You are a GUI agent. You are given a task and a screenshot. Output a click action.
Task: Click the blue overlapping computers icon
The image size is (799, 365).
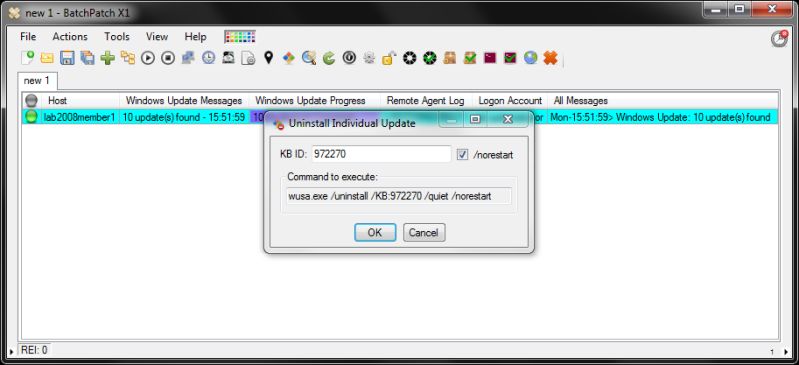click(188, 58)
